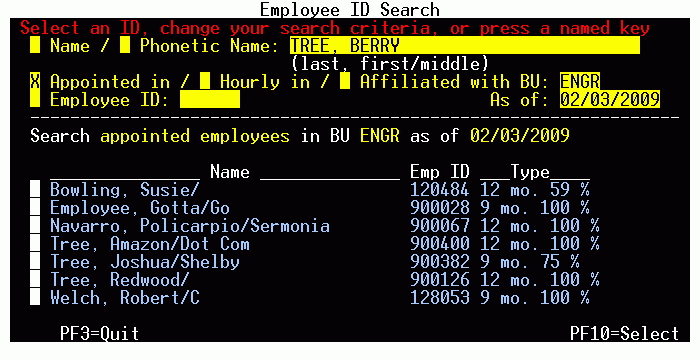Click PF3=Quit at the bottom

point(100,333)
